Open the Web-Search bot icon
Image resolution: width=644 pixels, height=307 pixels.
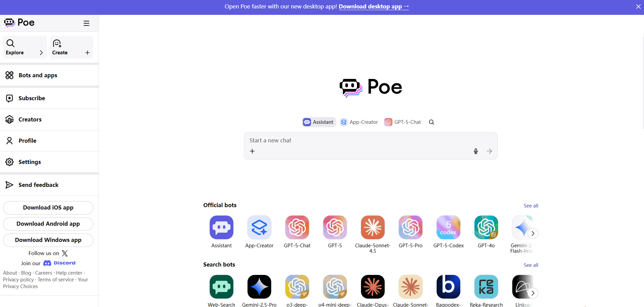222,287
